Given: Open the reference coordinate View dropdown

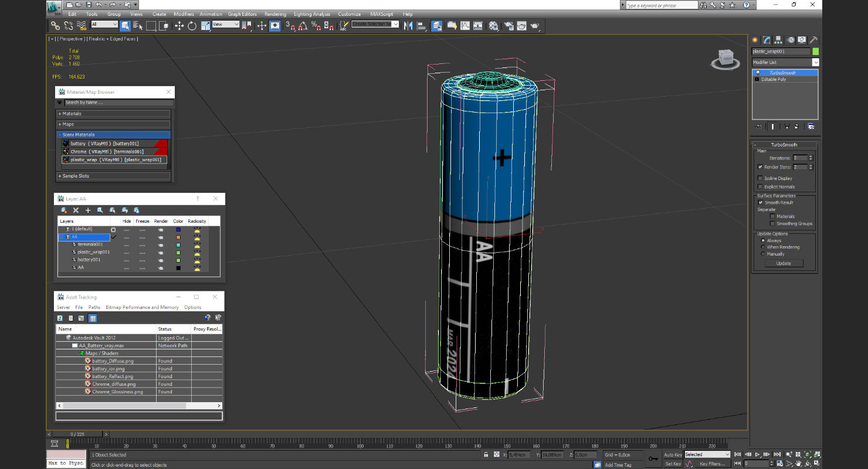Looking at the screenshot, I should (x=226, y=25).
